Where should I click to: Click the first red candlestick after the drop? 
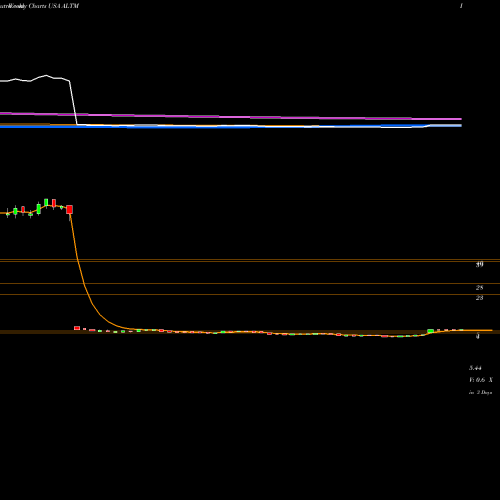[77, 328]
